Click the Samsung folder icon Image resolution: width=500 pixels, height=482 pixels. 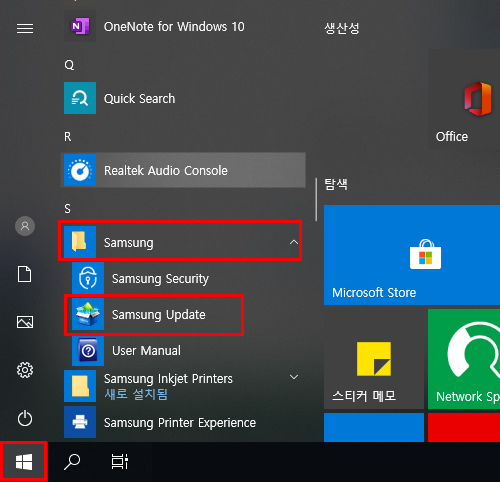[x=80, y=242]
